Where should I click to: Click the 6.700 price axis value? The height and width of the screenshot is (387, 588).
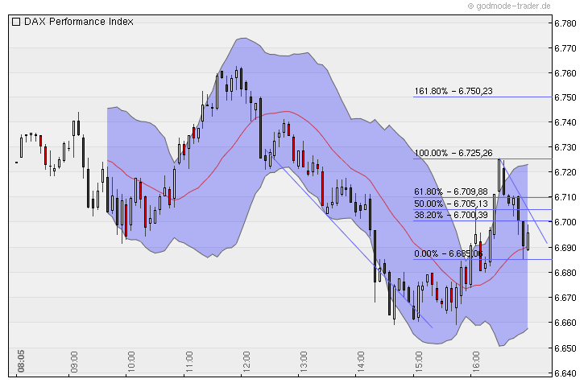point(565,223)
